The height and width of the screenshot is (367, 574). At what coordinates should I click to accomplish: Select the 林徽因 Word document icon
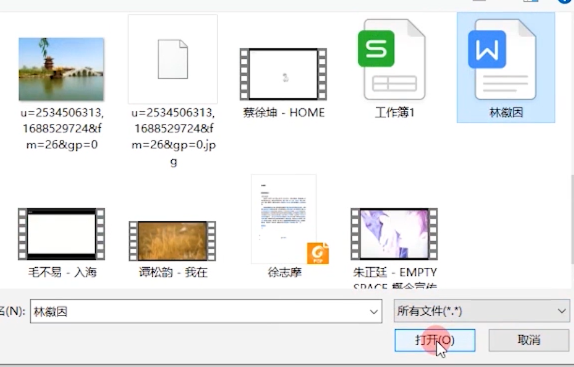[503, 60]
